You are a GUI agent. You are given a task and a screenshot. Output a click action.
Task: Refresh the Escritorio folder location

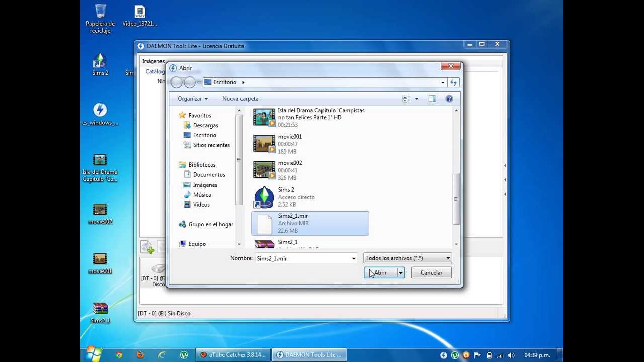click(453, 82)
